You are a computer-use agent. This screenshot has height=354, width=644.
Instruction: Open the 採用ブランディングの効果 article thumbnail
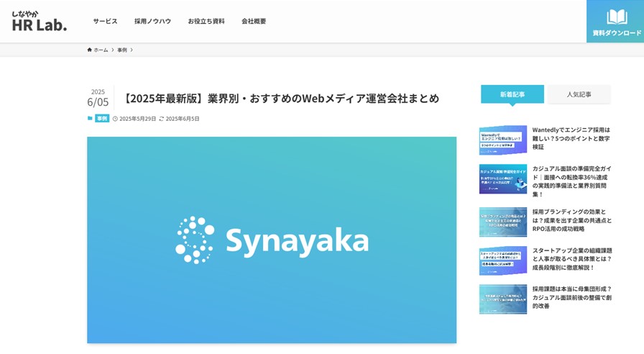tap(503, 222)
